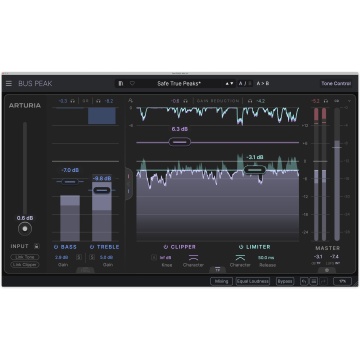Toggle the TREBLE band power button

92,247
